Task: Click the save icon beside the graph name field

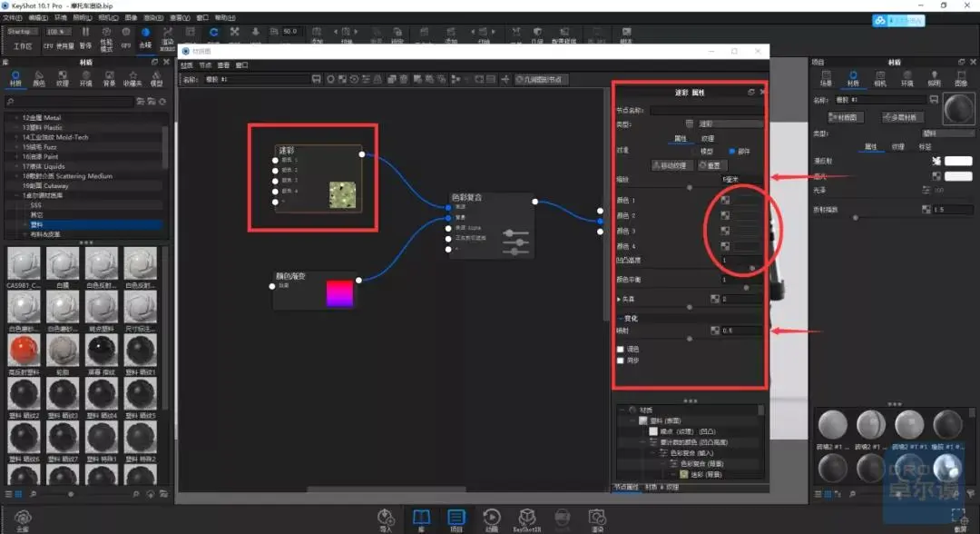Action: pyautogui.click(x=317, y=79)
